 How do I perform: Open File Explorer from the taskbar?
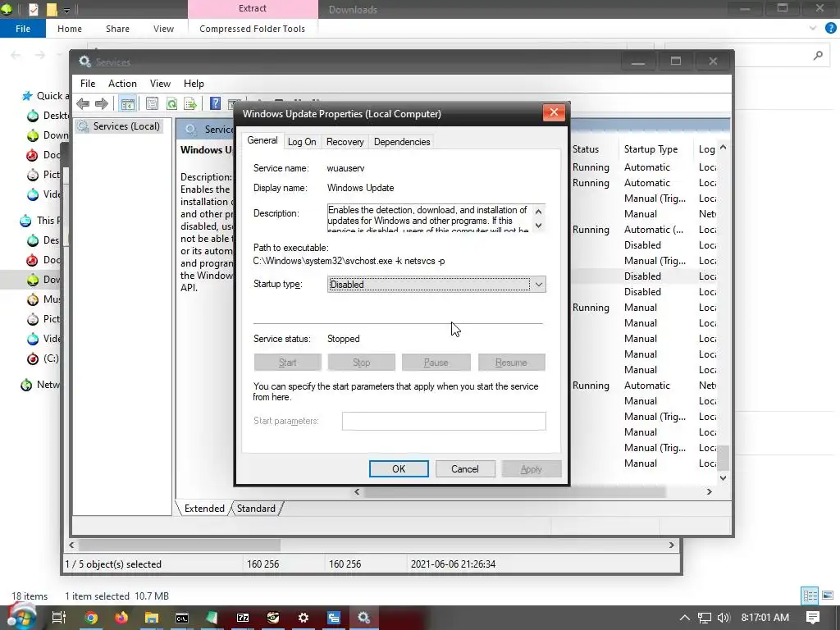click(x=152, y=618)
